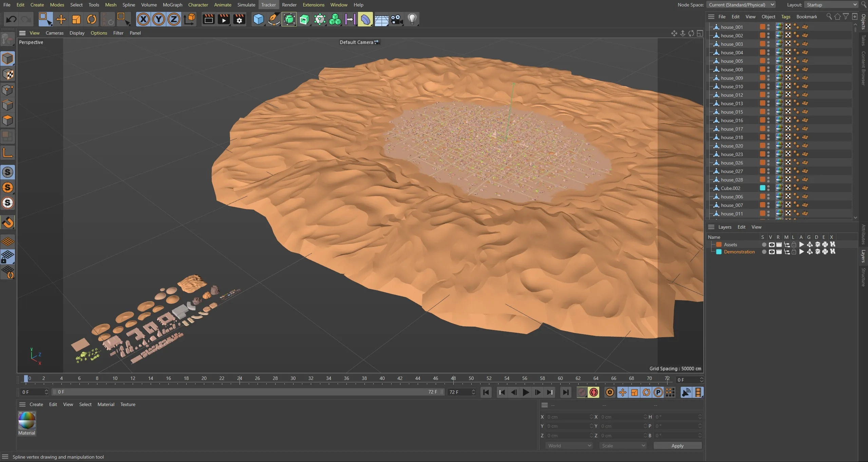Toggle visibility eye of Assets layer
Image resolution: width=868 pixels, height=462 pixels.
(x=771, y=245)
